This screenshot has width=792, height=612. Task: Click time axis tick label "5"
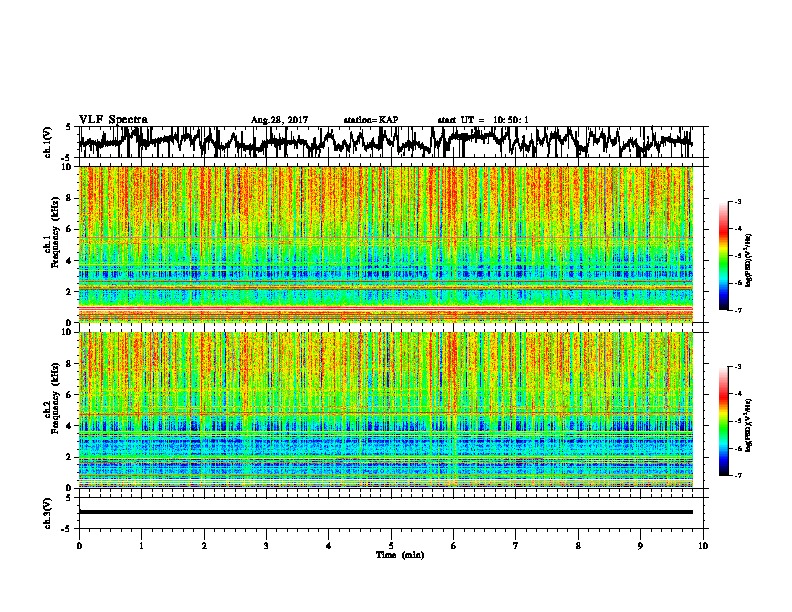click(391, 546)
